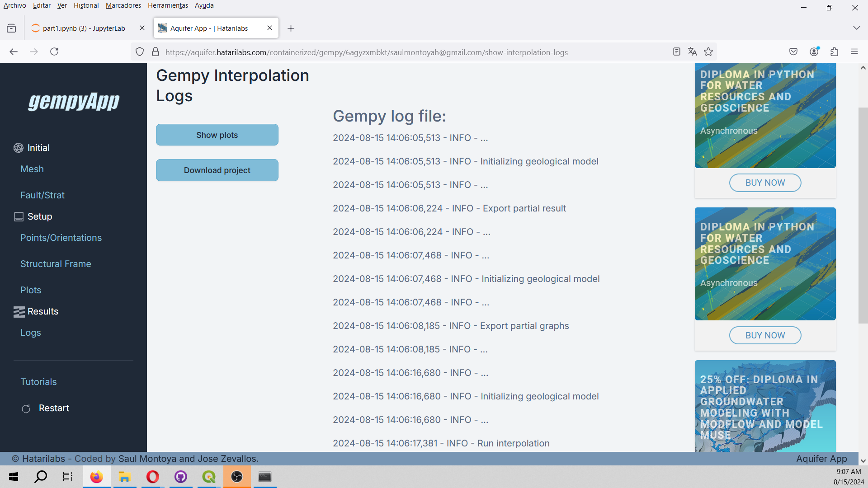The image size is (868, 488).
Task: Open the Firefox account icon
Action: click(x=814, y=52)
